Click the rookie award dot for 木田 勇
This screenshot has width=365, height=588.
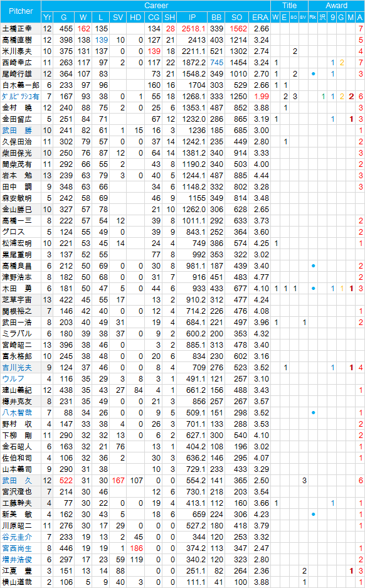313,289
